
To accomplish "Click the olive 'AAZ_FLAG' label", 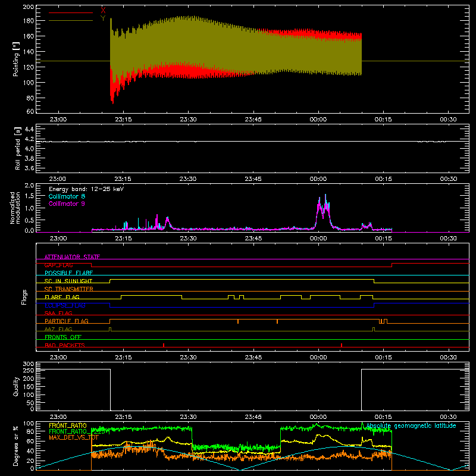I will click(58, 329).
